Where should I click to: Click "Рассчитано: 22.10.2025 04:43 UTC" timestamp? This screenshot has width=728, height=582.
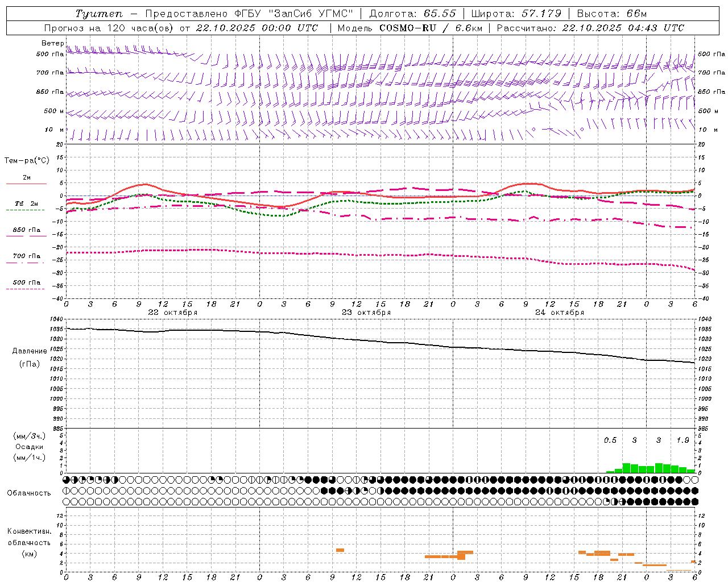click(x=590, y=28)
